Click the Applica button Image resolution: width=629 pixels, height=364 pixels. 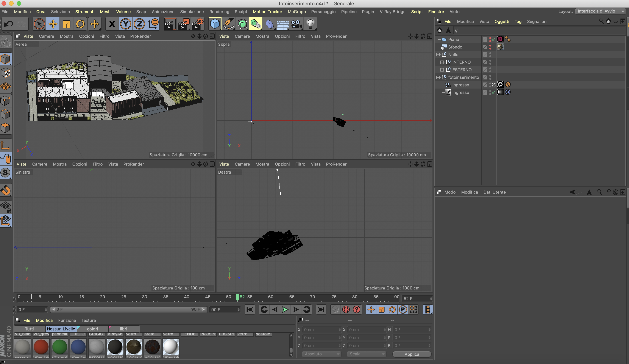coord(412,354)
